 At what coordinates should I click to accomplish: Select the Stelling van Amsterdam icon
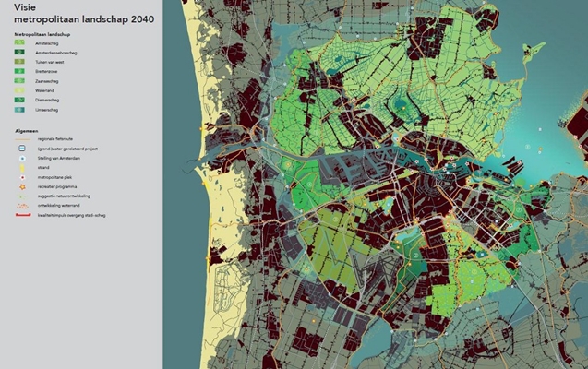click(22, 156)
